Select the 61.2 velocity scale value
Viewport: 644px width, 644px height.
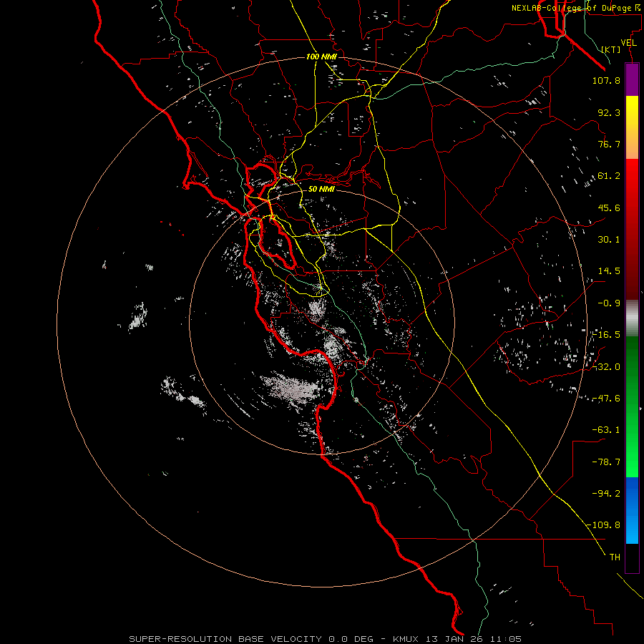click(x=609, y=176)
